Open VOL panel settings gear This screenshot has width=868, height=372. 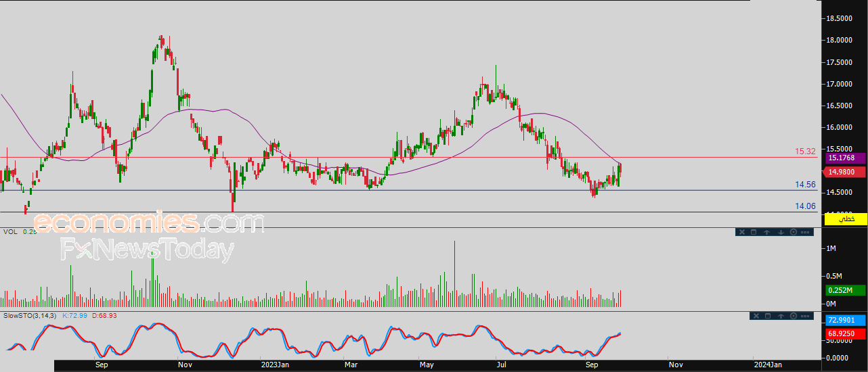click(793, 232)
